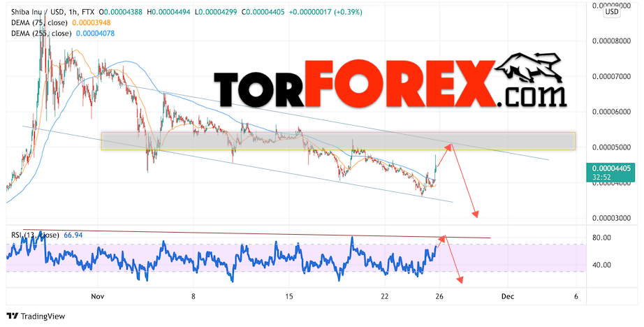Viewport: 644px width, 327px height.
Task: Click the TradingView logo
Action: coord(36,316)
